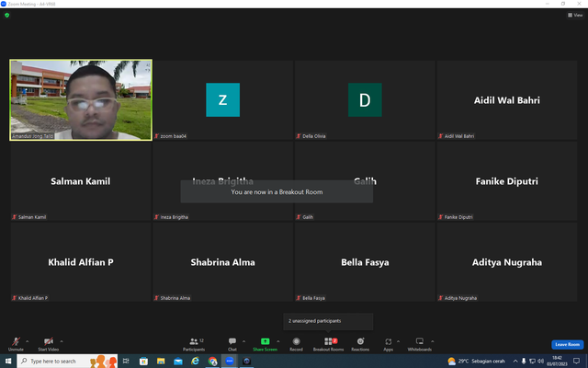Click the '2 unassigned participants' tooltip

pos(328,321)
